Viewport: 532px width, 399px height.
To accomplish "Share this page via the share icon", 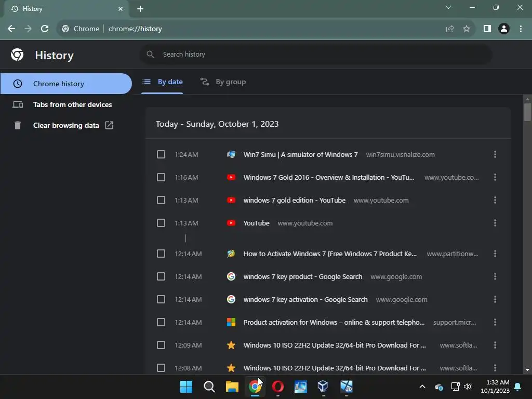I will [450, 29].
